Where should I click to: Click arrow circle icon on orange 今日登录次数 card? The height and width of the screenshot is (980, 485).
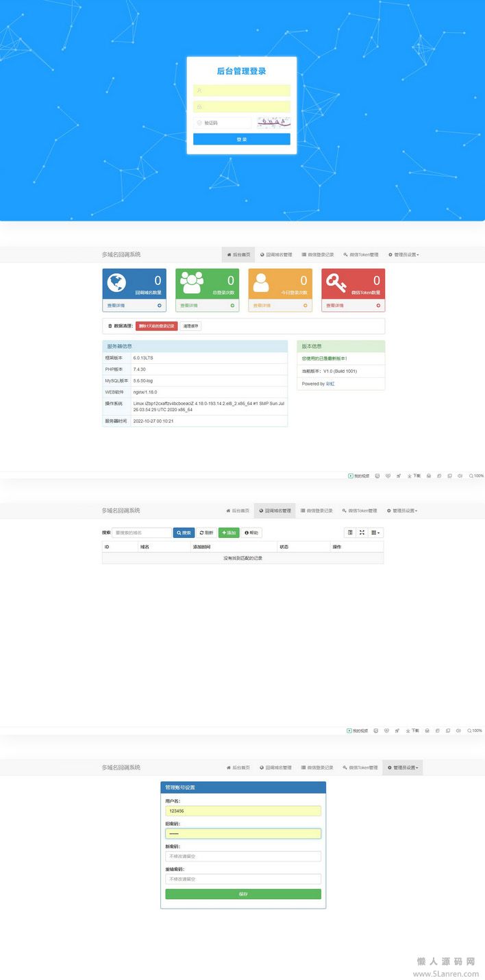pyautogui.click(x=306, y=306)
